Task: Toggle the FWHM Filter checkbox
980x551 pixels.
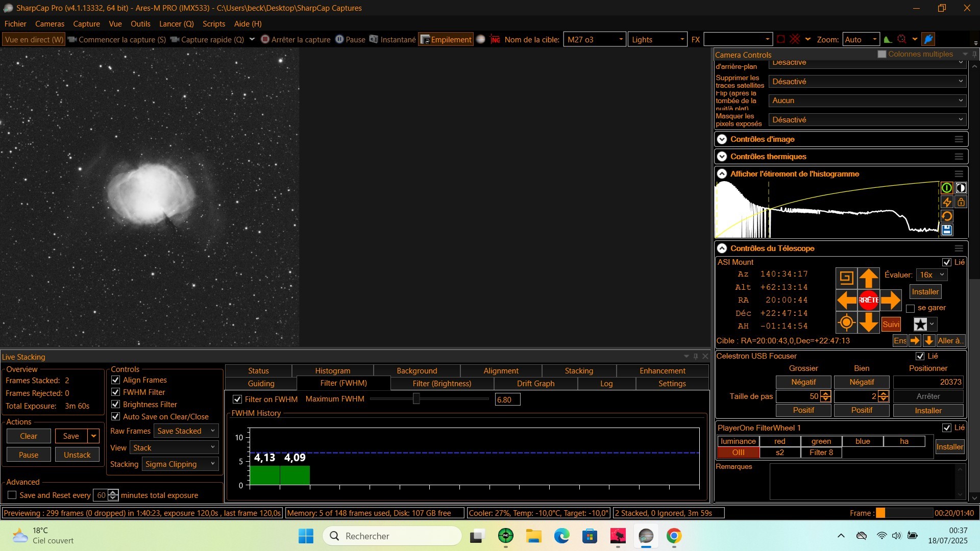Action: tap(115, 392)
